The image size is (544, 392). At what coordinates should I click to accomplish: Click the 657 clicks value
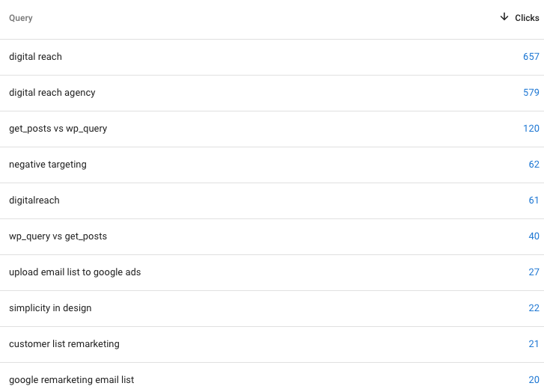click(531, 57)
